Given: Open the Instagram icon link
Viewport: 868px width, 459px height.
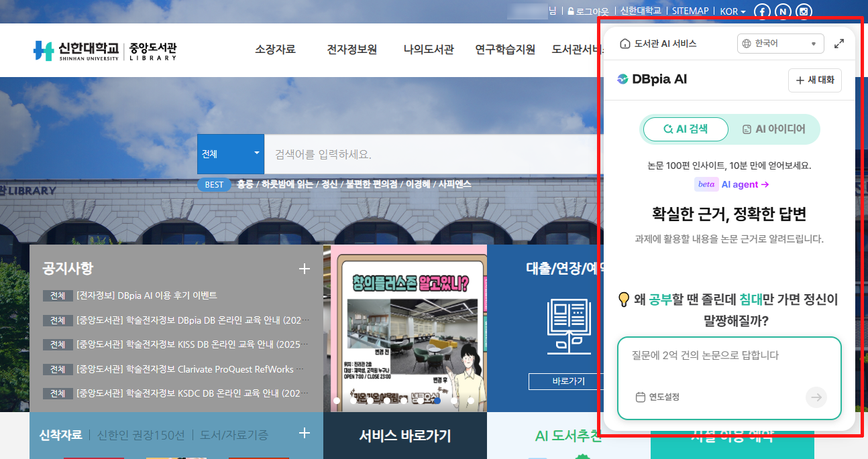Looking at the screenshot, I should pyautogui.click(x=804, y=11).
